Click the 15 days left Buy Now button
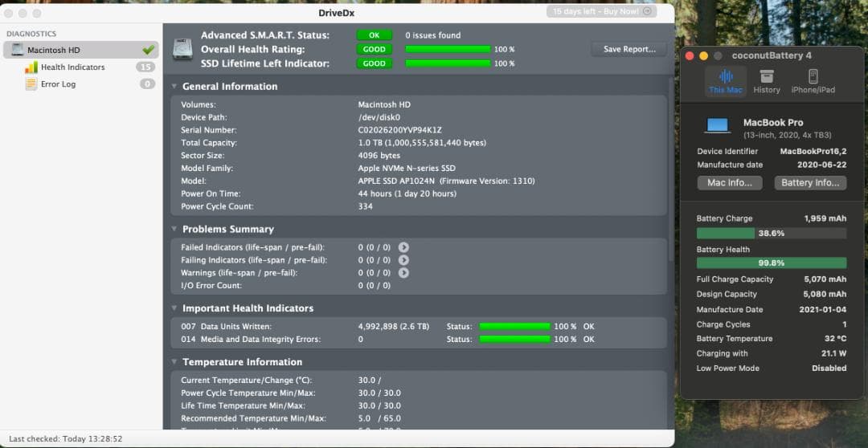The width and height of the screenshot is (868, 448). (602, 11)
